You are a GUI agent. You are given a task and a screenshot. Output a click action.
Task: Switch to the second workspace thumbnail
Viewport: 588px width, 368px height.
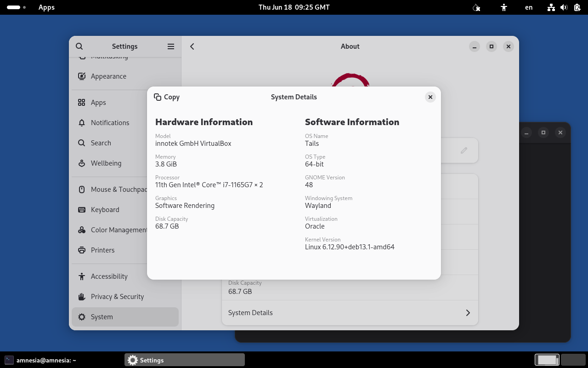click(573, 360)
